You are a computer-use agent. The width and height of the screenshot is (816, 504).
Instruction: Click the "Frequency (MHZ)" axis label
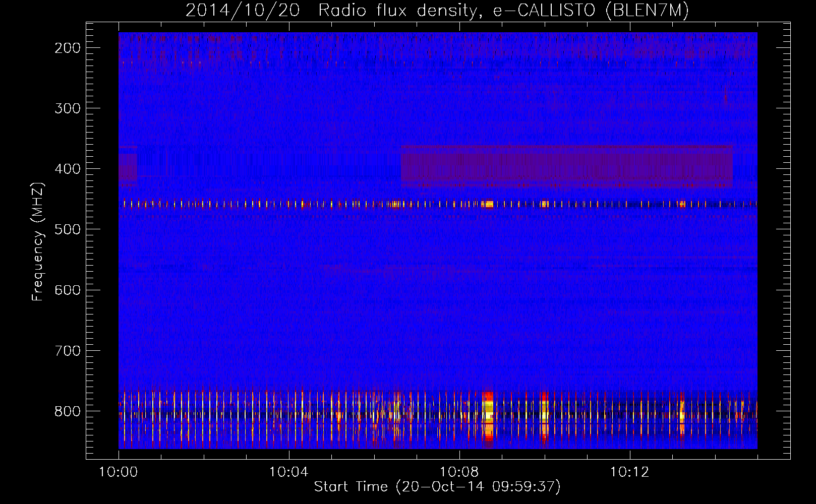point(38,242)
